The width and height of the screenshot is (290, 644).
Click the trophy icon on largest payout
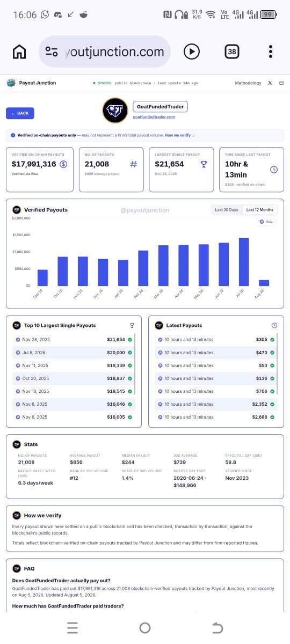coord(204,164)
